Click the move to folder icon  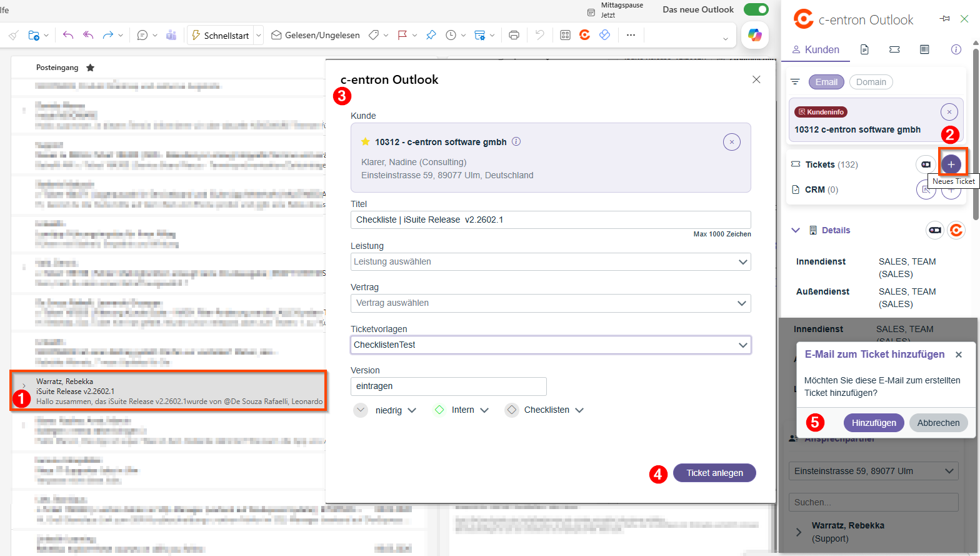[34, 36]
